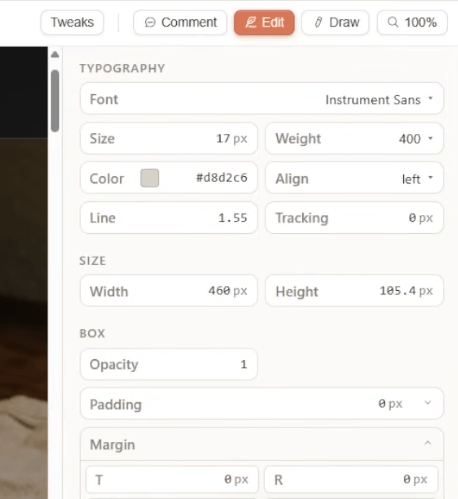Viewport: 458px width, 499px height.
Task: Open the Font dropdown showing Instrument Sans
Action: click(x=262, y=99)
